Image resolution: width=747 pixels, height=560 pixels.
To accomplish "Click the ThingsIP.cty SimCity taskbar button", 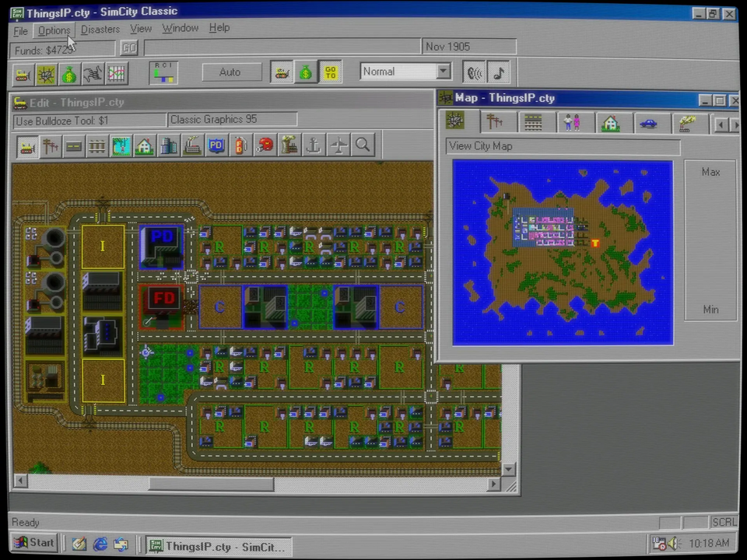I will (x=218, y=547).
